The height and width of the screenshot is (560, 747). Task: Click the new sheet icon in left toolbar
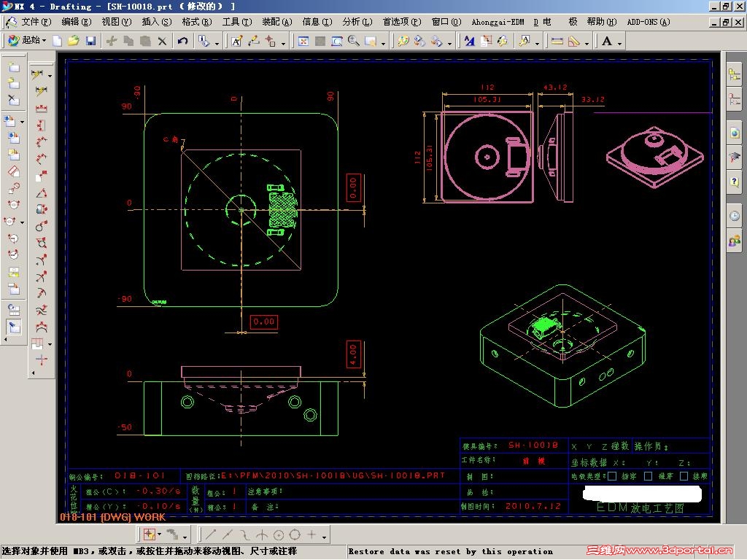pyautogui.click(x=13, y=68)
